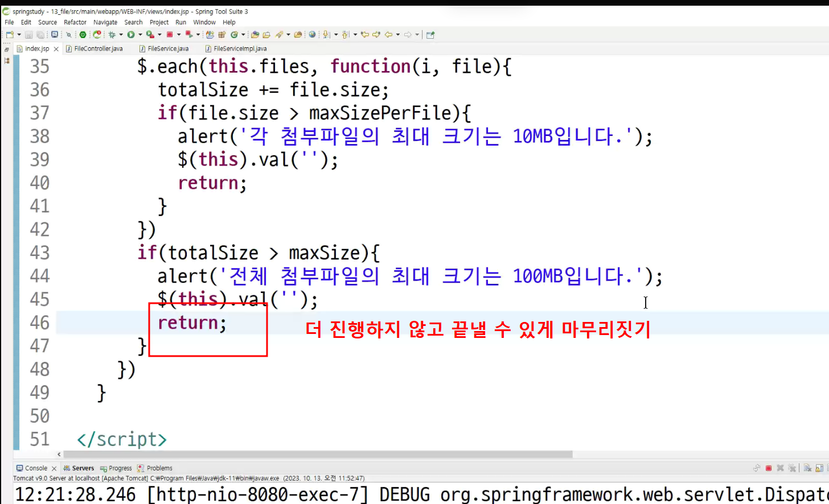Click the globe web browser icon

(x=312, y=35)
